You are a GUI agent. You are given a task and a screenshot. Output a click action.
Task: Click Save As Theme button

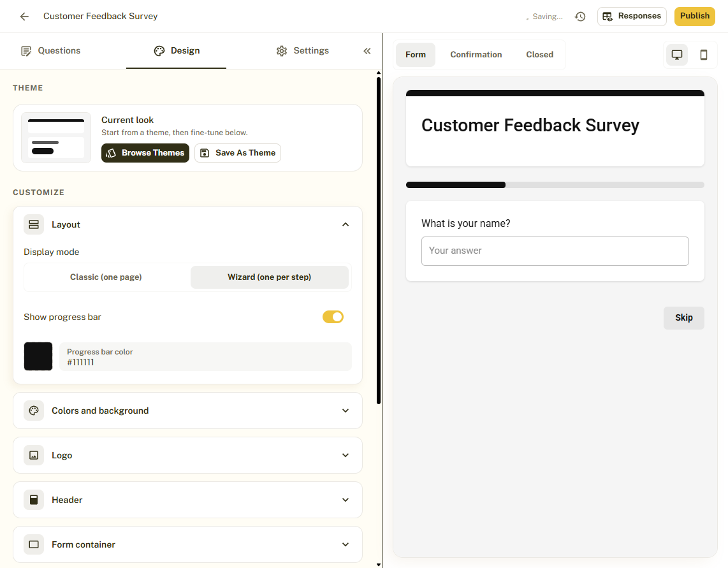(x=238, y=153)
